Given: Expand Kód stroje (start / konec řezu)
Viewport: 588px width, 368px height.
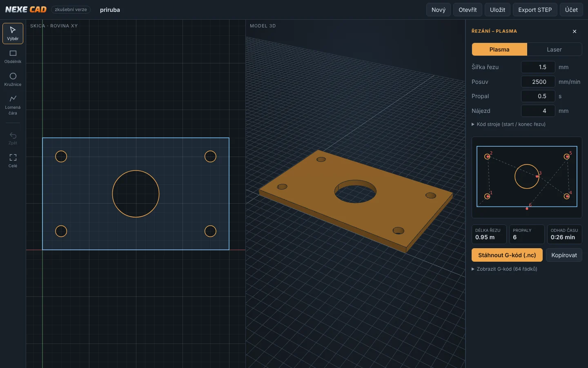Looking at the screenshot, I should pos(508,124).
